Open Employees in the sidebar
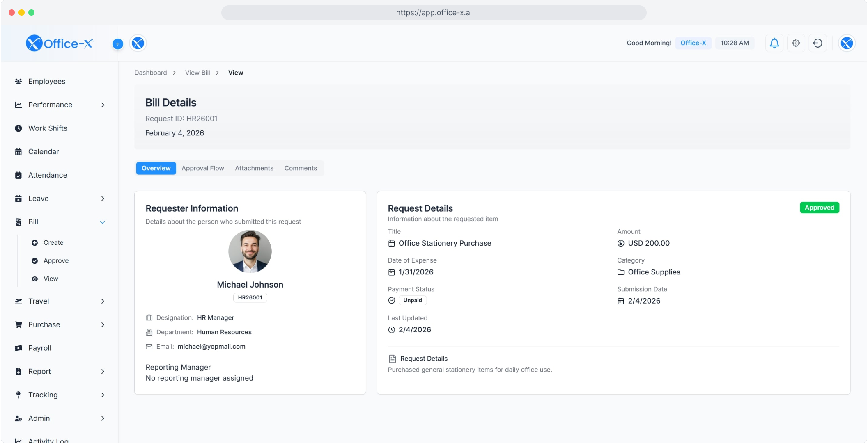Viewport: 868px width, 443px height. pos(46,81)
